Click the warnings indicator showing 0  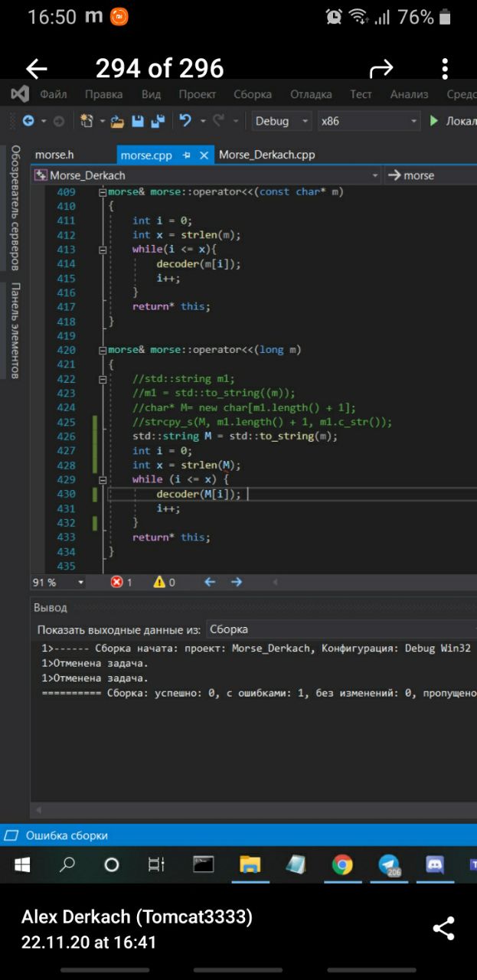pyautogui.click(x=164, y=582)
